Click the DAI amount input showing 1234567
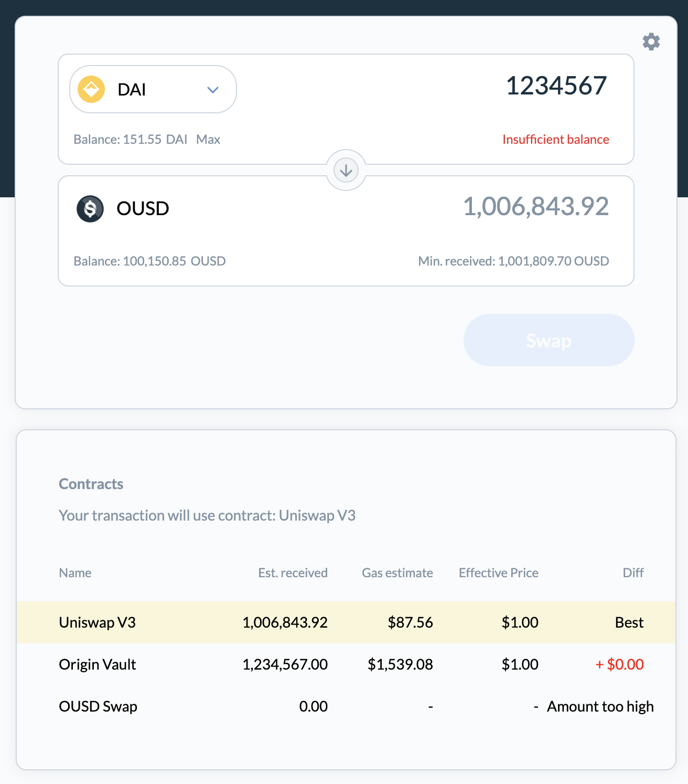Image resolution: width=688 pixels, height=784 pixels. (557, 86)
